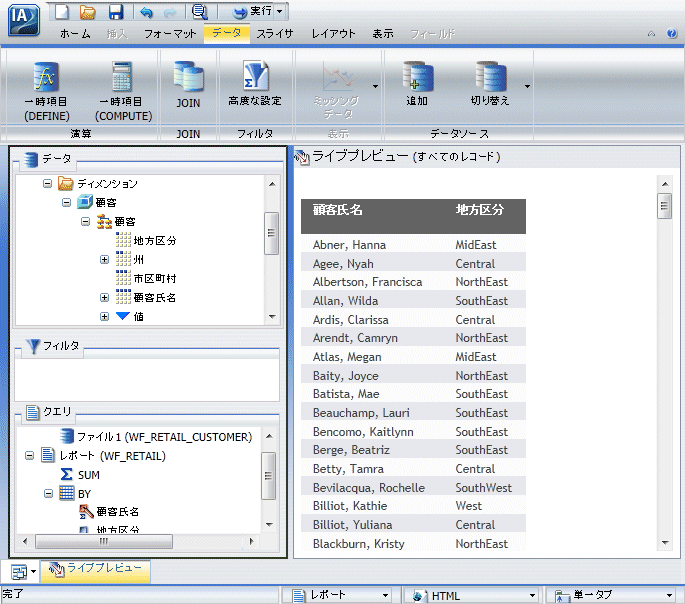The height and width of the screenshot is (604, 685).
Task: Open the 実行 dropdown arrow
Action: (x=280, y=11)
